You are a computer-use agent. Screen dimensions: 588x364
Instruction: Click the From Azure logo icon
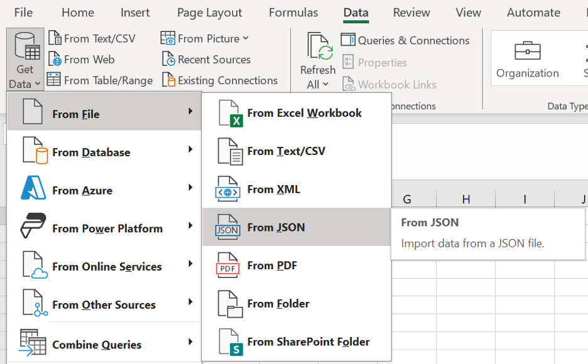click(33, 188)
